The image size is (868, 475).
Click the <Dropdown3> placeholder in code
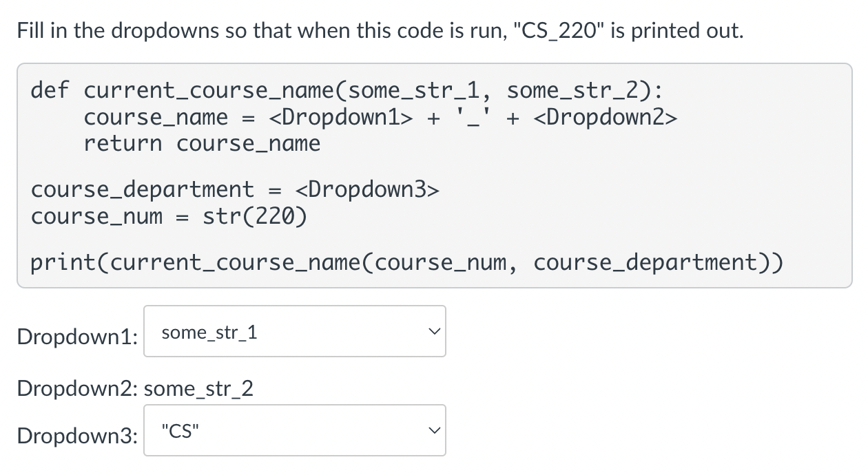[369, 189]
